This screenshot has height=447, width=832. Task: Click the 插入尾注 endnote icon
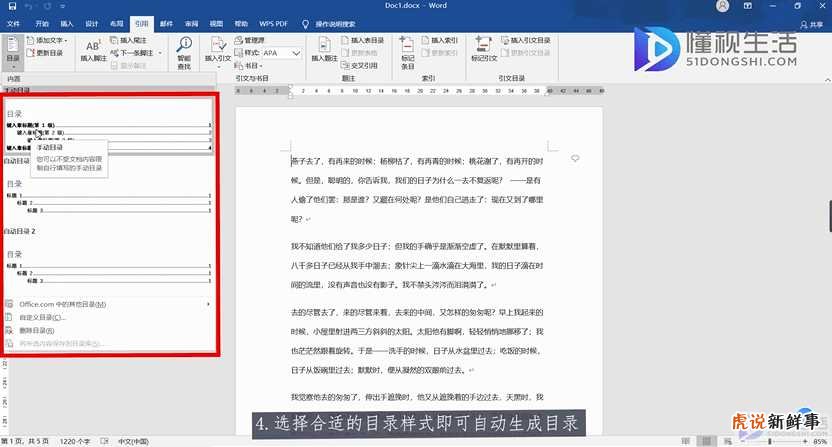point(128,40)
